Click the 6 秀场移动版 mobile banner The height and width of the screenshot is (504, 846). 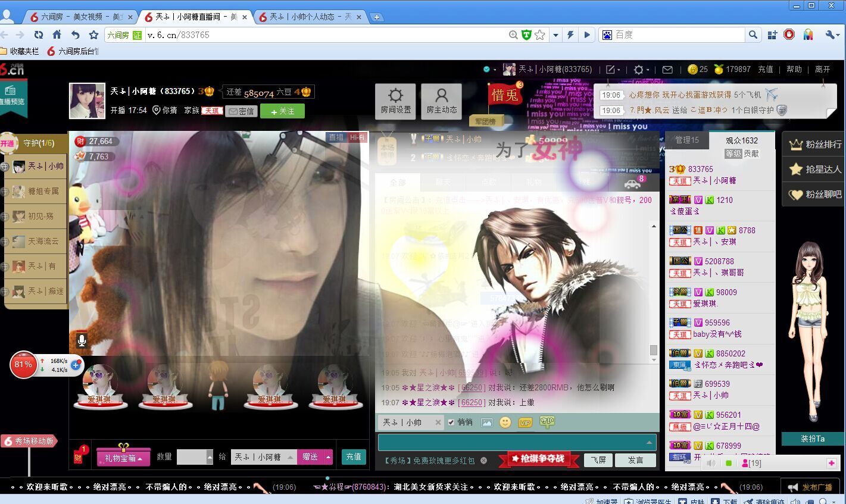tap(29, 441)
